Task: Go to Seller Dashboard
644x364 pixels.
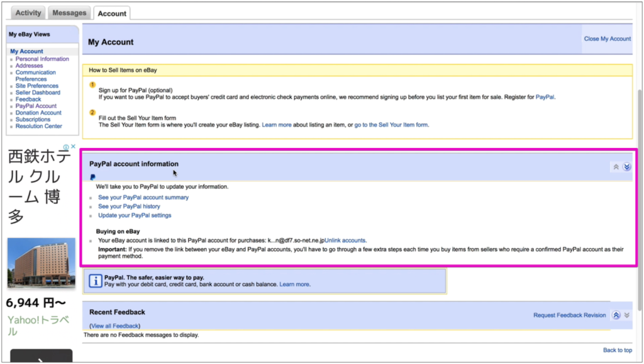Action: coord(38,93)
